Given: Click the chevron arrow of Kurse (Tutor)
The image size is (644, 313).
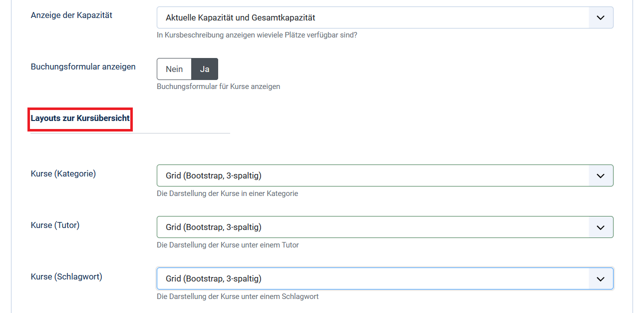Looking at the screenshot, I should tap(601, 227).
